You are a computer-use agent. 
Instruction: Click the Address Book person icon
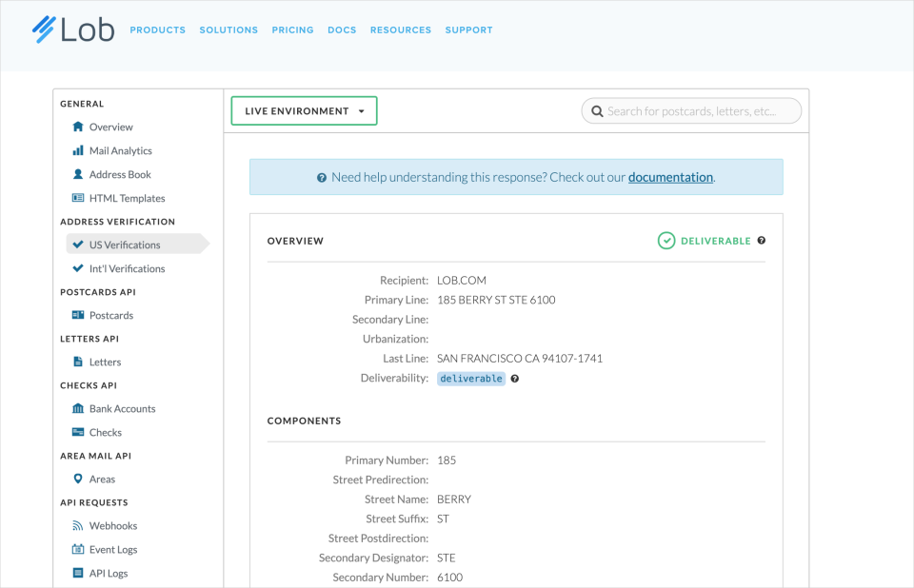pos(78,174)
